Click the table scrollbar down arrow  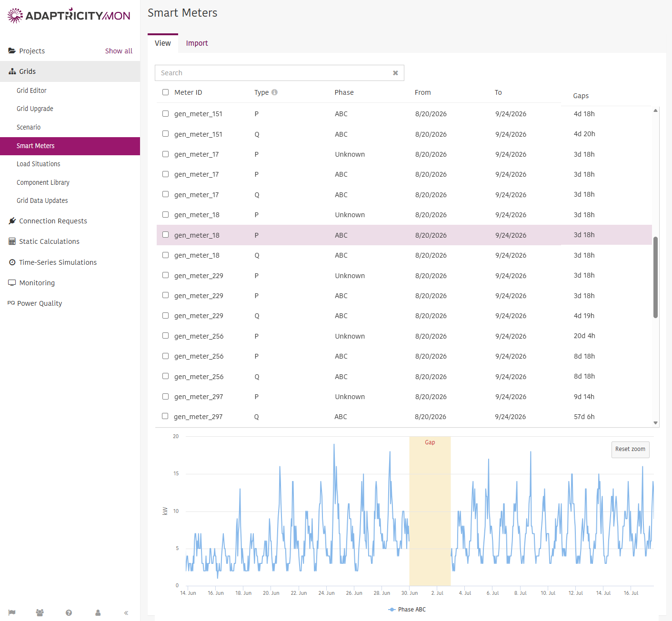tap(656, 423)
